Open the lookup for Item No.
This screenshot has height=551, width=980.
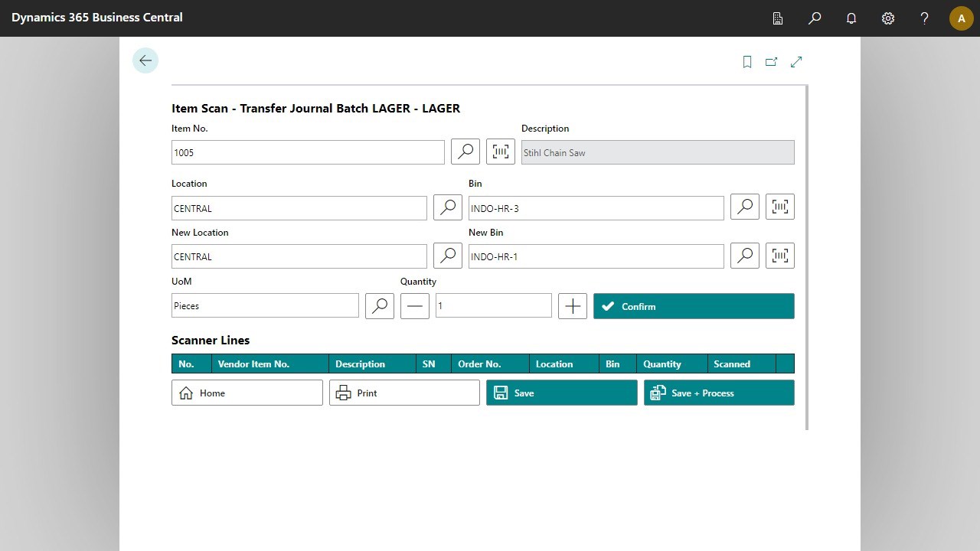tap(465, 152)
